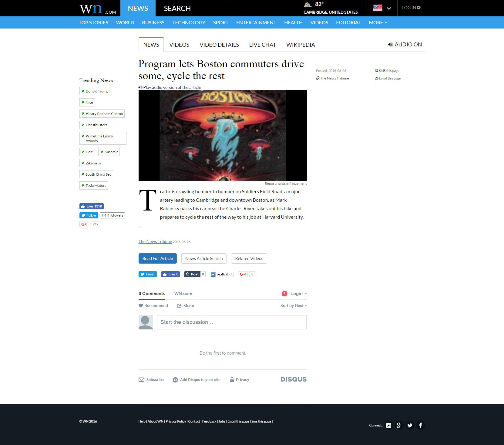Screen dimensions: 504x445
Task: Open the WN.com logo homepage
Action: [x=98, y=8]
